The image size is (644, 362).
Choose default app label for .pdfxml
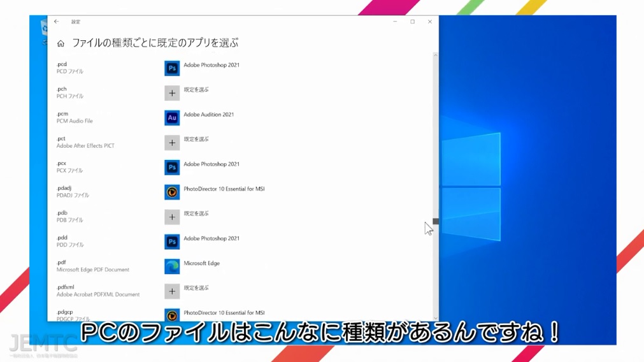[196, 288]
